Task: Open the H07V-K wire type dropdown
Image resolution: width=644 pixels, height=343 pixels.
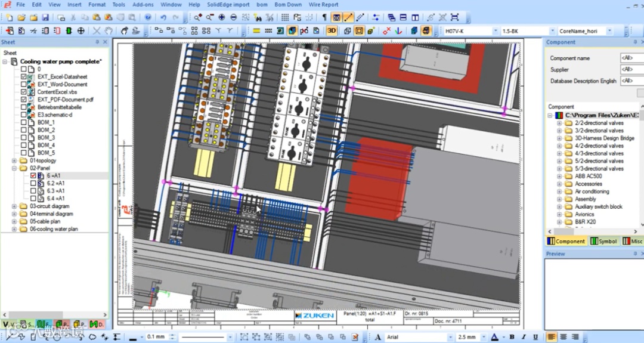Action: pyautogui.click(x=495, y=31)
